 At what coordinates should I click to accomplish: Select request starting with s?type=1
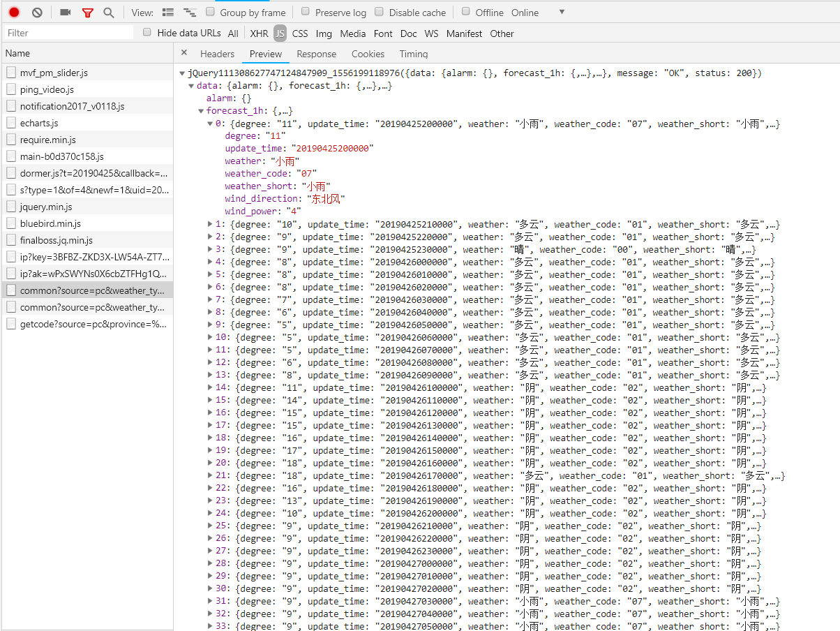point(87,190)
